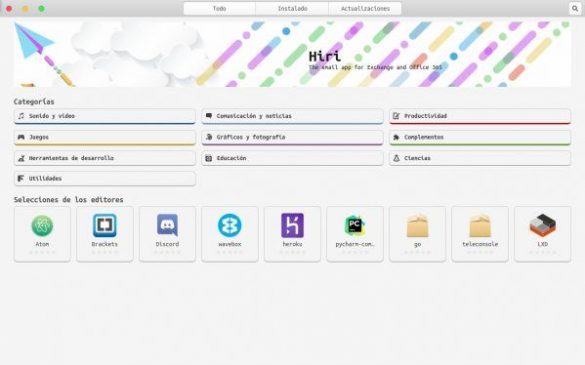
Task: Browse Gráficos y fotografía category
Action: [292, 137]
